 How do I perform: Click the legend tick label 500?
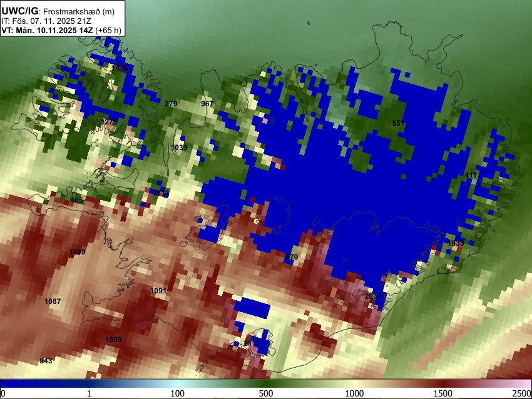(266, 393)
